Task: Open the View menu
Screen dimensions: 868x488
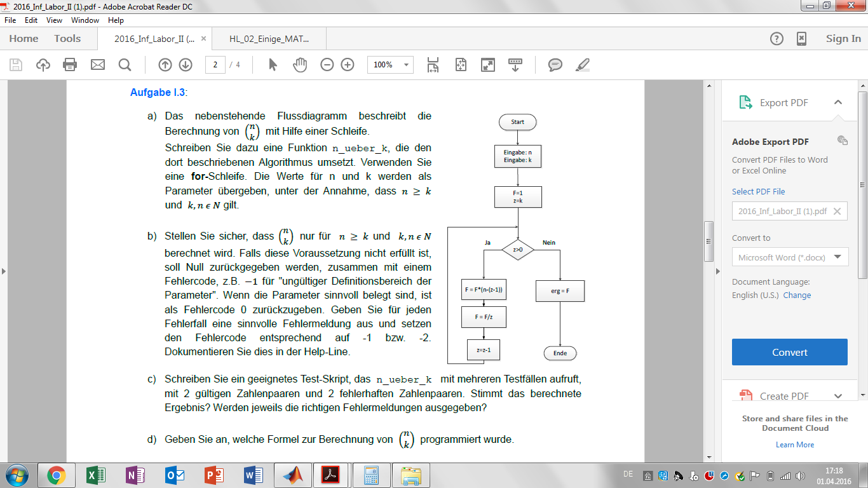Action: 54,20
